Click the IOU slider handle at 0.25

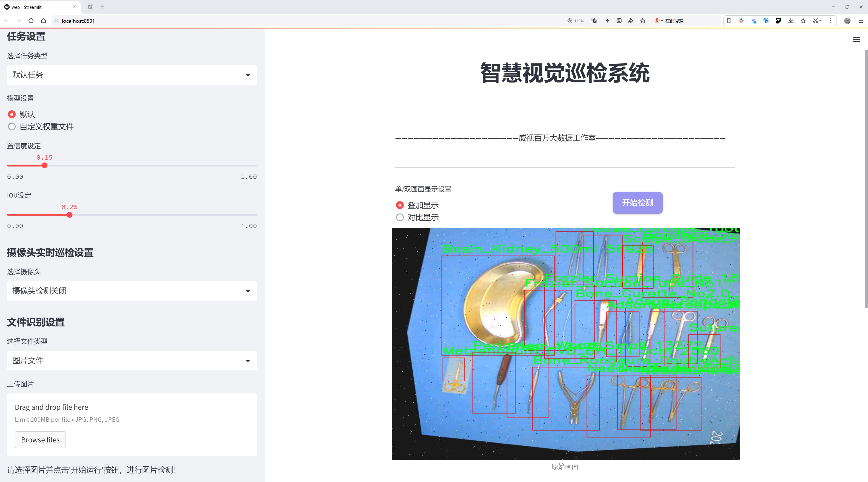coord(69,215)
